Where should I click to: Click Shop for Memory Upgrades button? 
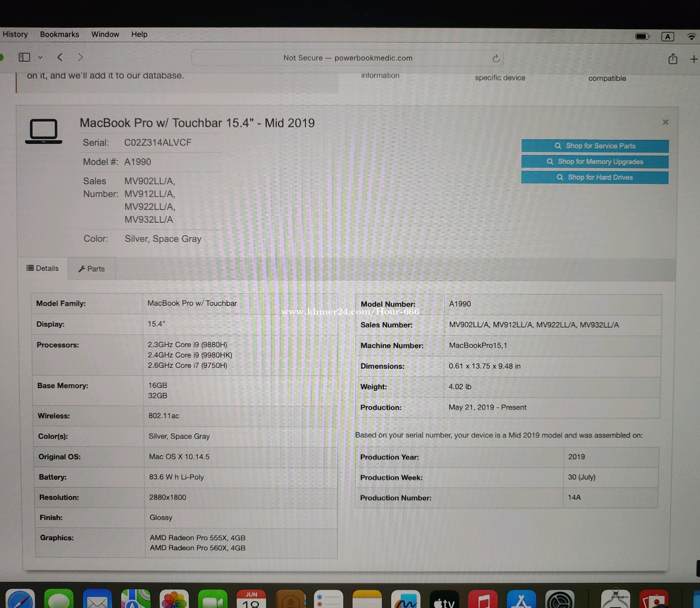595,162
